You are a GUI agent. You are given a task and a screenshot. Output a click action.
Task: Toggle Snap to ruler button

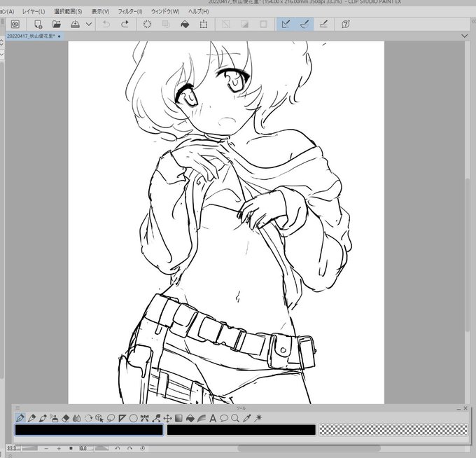(286, 24)
